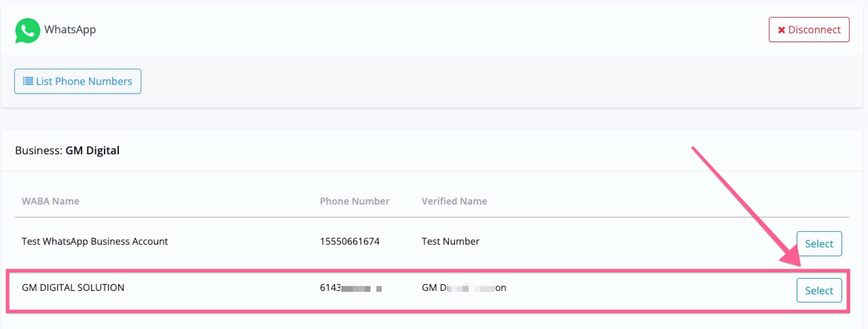Open List Phone Numbers
Screen dimensions: 868x329
tap(77, 81)
